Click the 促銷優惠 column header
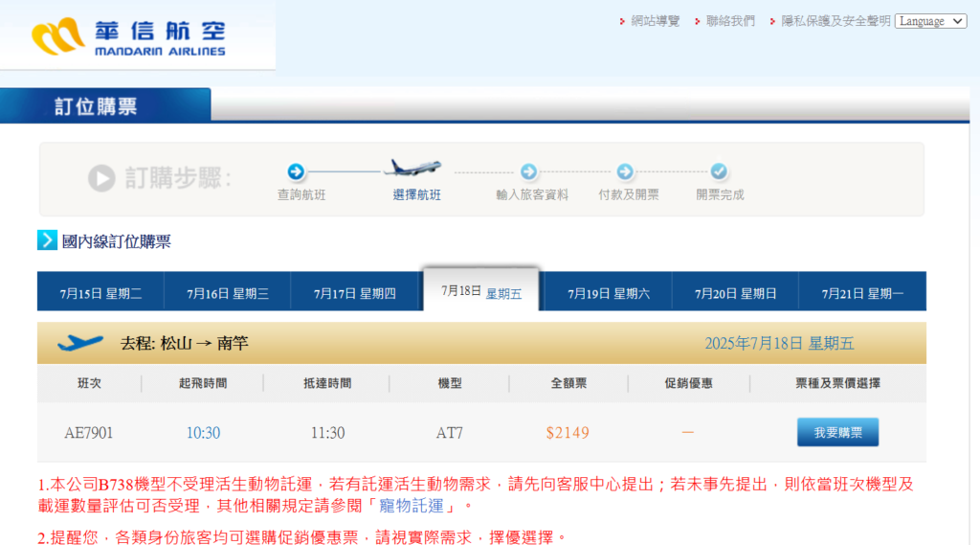The height and width of the screenshot is (545, 980). point(688,383)
